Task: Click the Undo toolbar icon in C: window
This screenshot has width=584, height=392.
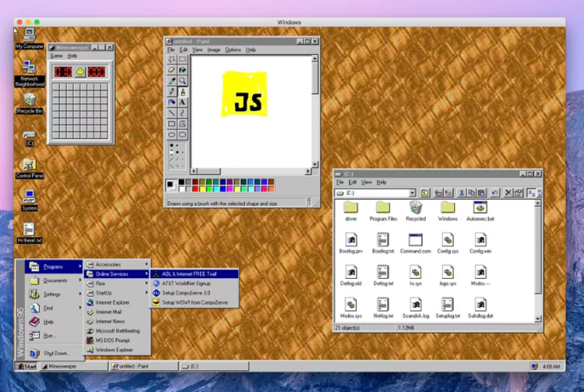Action: (x=494, y=193)
